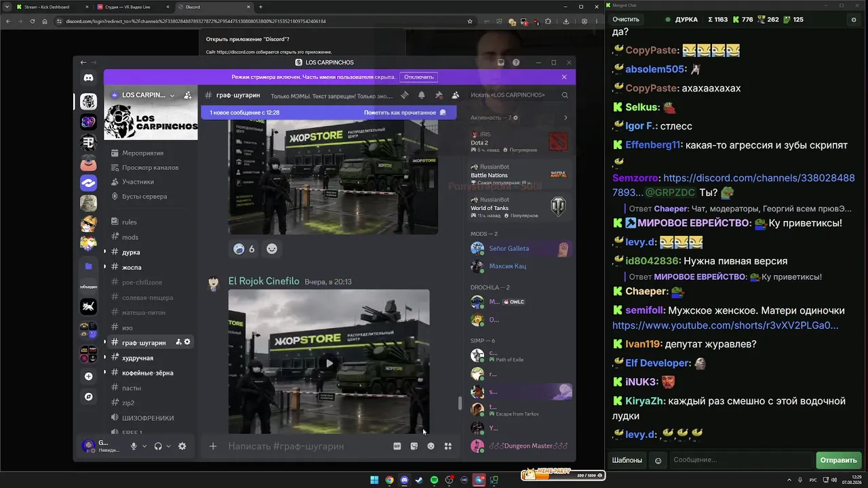Viewport: 868px width, 488px height.
Task: Open activity settings gear next to Активность
Action: (516, 118)
